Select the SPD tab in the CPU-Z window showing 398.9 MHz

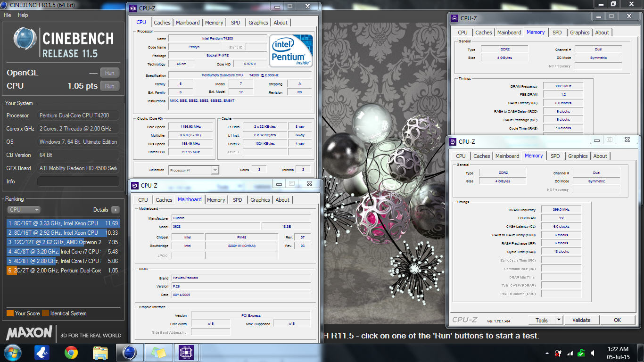tap(557, 33)
